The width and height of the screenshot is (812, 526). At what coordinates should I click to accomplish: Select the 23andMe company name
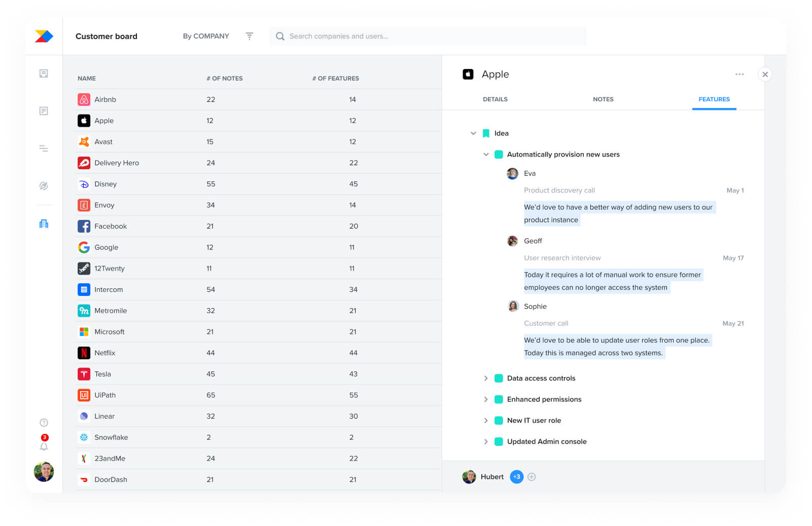click(x=110, y=459)
